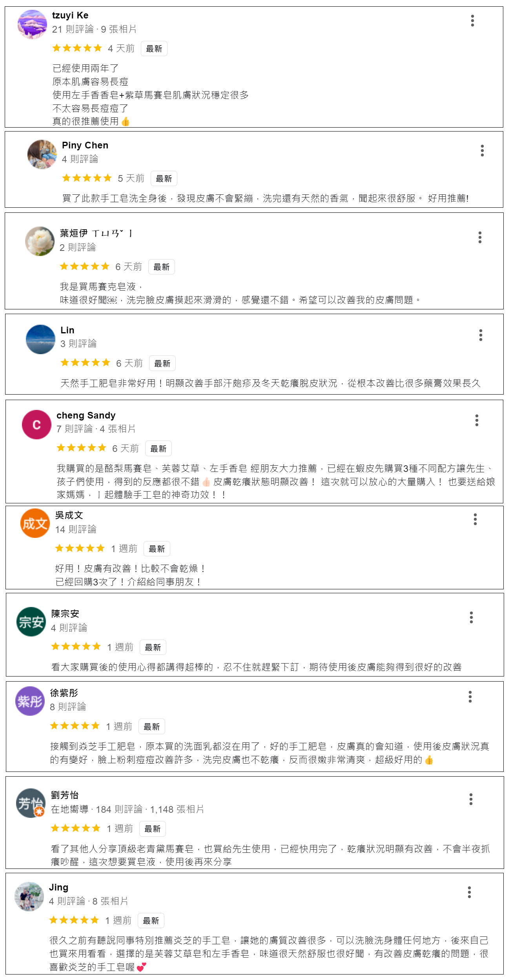
Task: Open Jing's reviewer profile name
Action: pos(58,887)
